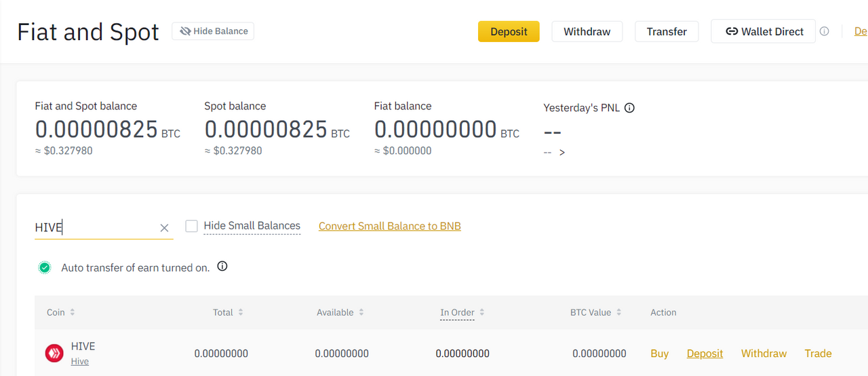Sort the table by Coin column
868x376 pixels.
61,312
